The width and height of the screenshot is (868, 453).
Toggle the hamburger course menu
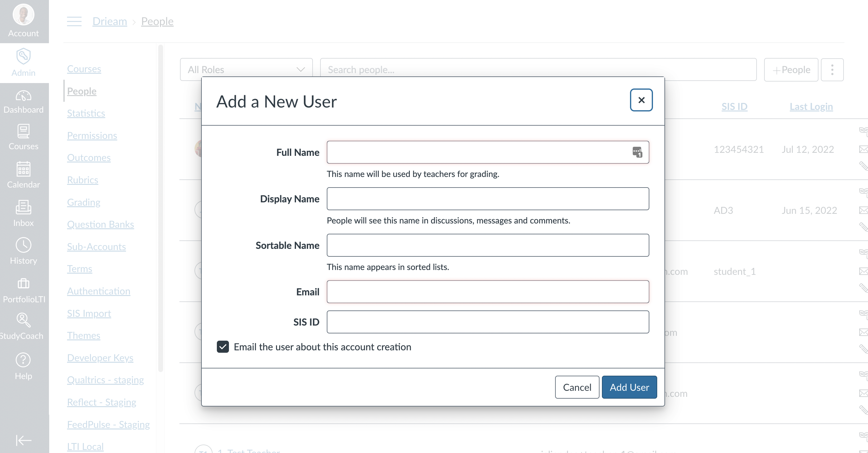point(74,21)
